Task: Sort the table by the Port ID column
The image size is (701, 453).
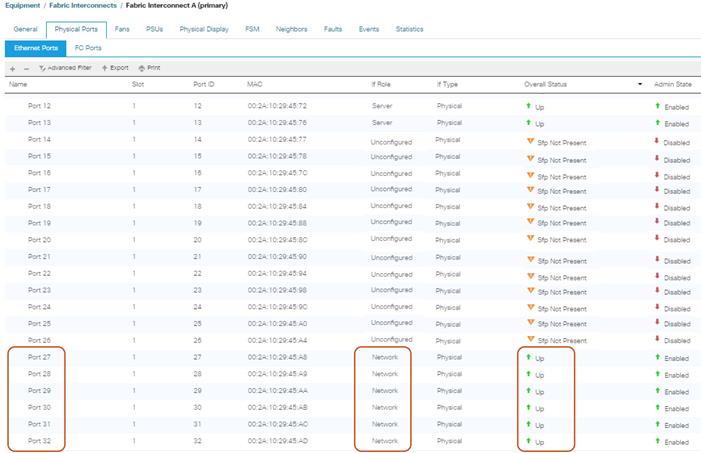Action: 204,85
